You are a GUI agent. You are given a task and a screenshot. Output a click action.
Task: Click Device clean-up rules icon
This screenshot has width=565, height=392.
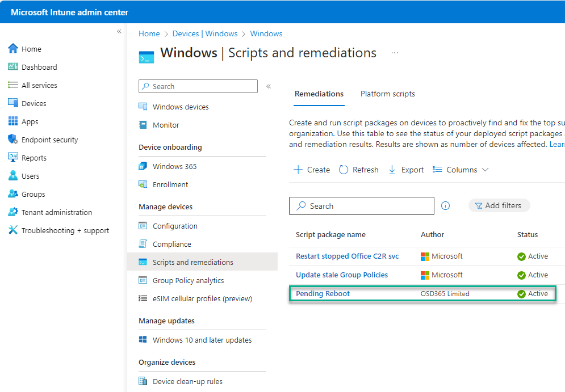143,381
